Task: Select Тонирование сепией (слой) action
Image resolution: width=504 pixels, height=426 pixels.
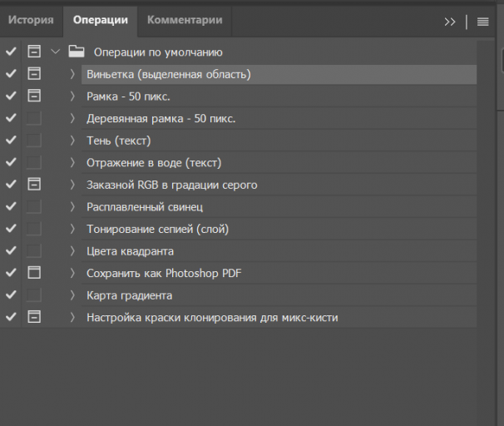Action: coord(279,229)
